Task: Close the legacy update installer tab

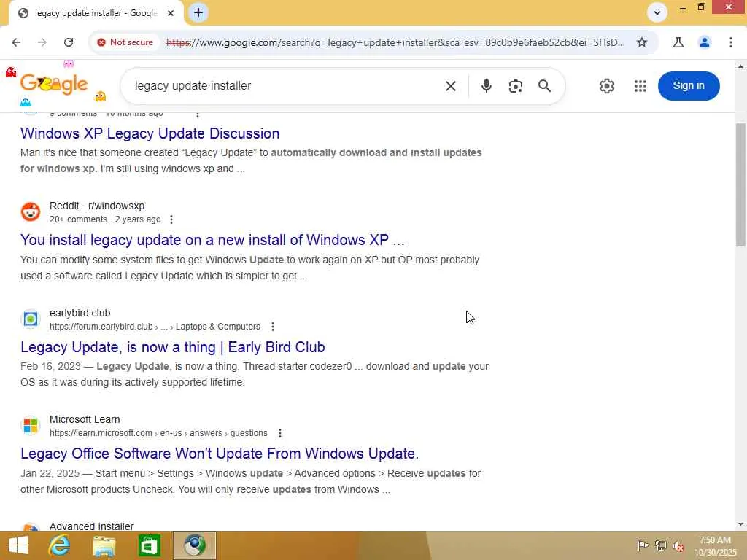Action: click(x=171, y=13)
